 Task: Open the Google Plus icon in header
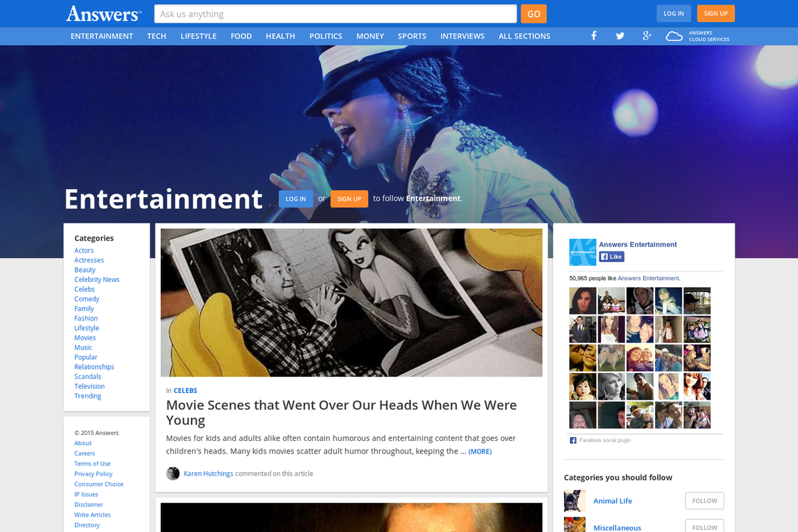[646, 36]
